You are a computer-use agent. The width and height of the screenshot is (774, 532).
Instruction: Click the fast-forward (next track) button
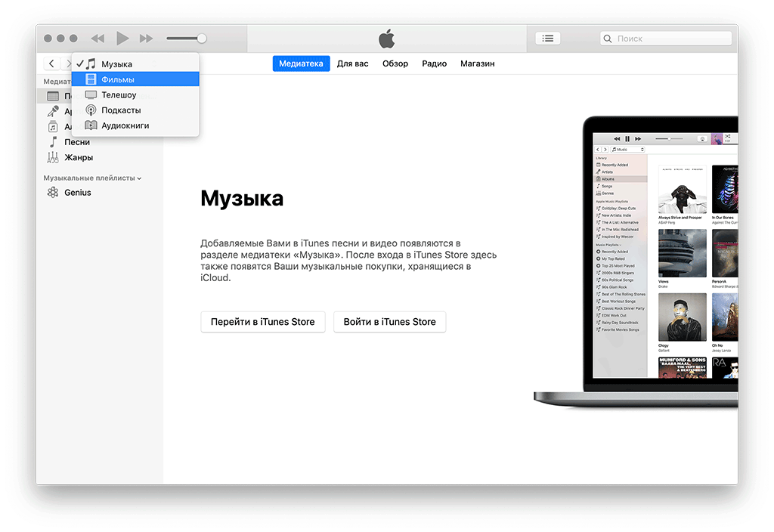pyautogui.click(x=146, y=39)
